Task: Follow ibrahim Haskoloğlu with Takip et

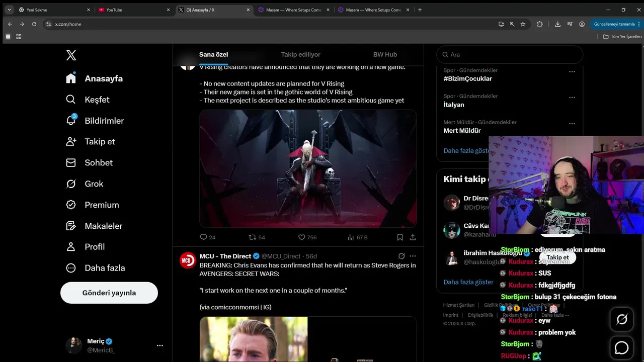Action: click(557, 257)
